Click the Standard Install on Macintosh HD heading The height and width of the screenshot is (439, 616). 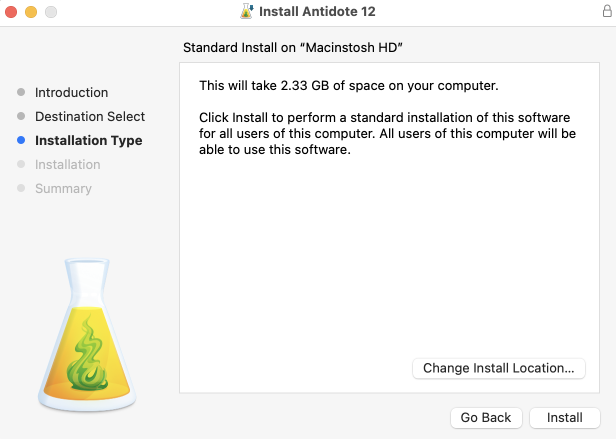click(x=299, y=48)
